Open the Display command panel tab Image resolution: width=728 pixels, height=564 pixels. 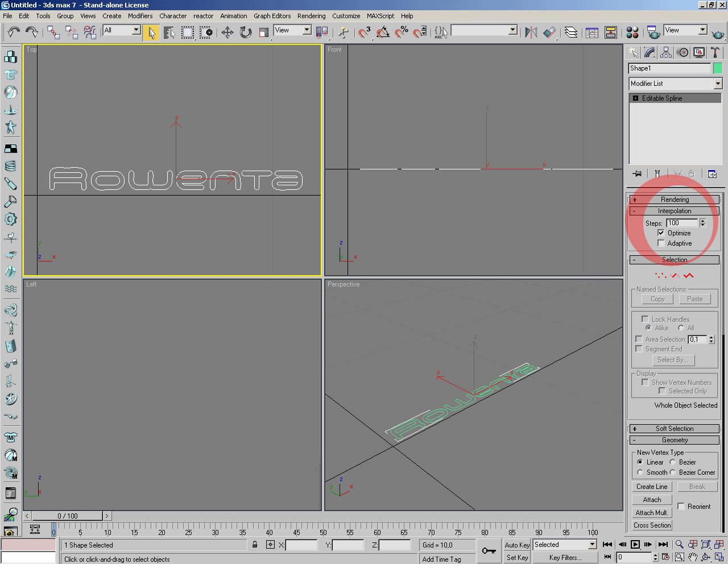(x=699, y=53)
